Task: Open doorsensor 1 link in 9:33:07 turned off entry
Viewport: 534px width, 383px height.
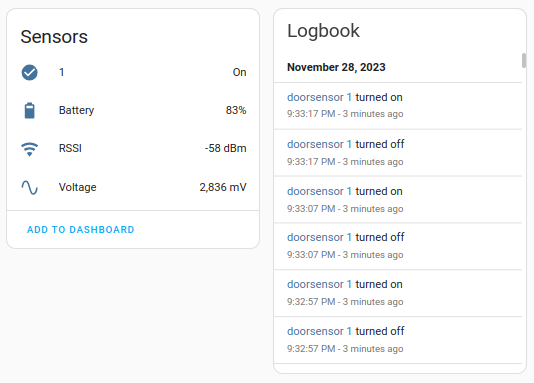Action: (x=319, y=237)
